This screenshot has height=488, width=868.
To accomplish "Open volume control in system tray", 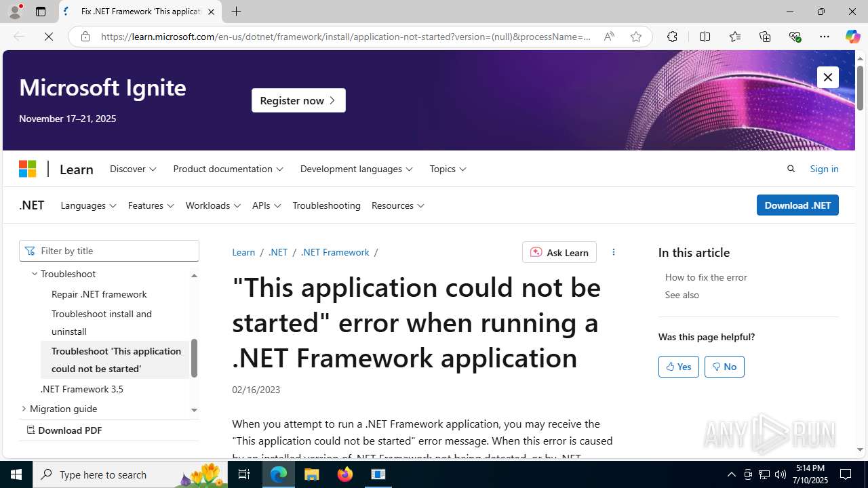I will [781, 474].
